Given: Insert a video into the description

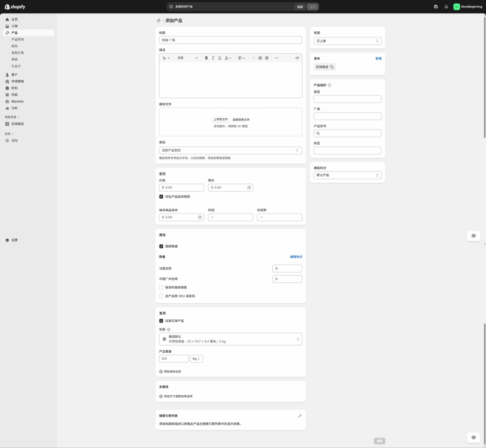Looking at the screenshot, I should 267,58.
